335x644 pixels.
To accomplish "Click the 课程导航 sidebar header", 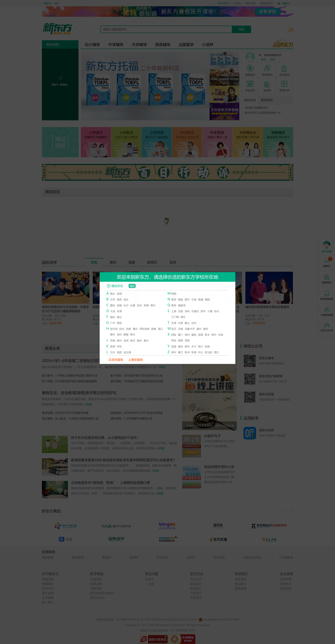I will coord(60,44).
